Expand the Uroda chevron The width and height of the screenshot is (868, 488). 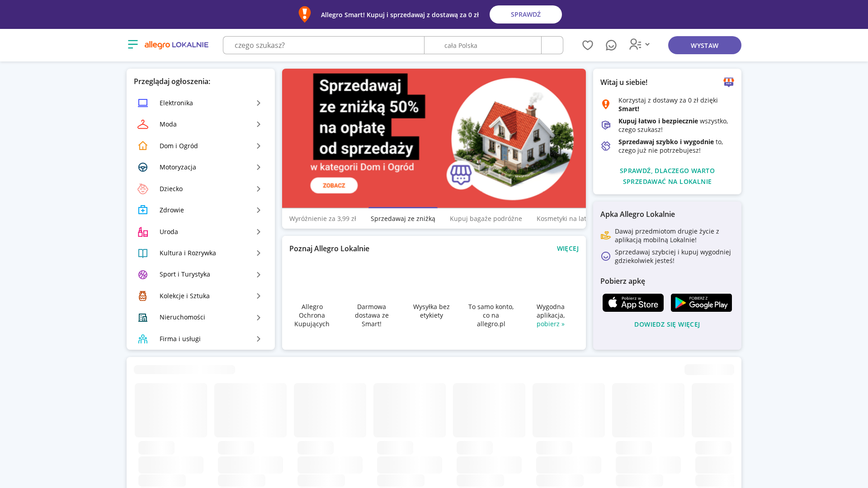[x=259, y=232]
